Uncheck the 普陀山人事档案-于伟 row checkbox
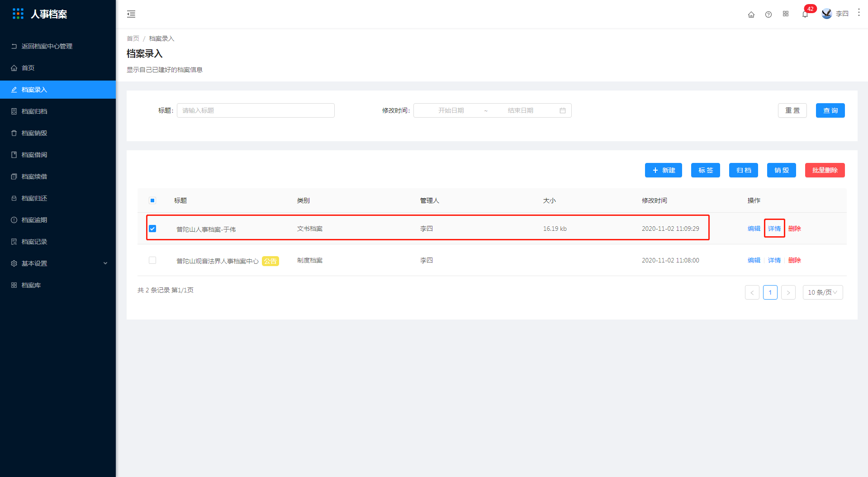 [x=152, y=229]
